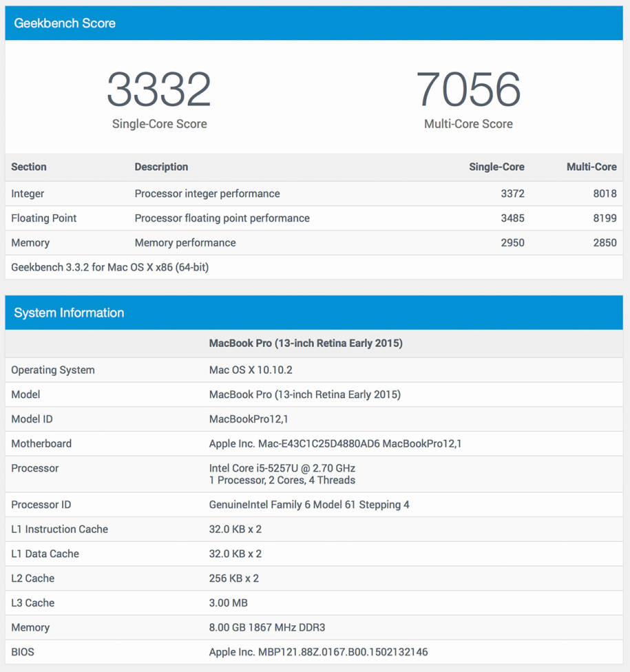Click the Single-Core column header

point(496,167)
